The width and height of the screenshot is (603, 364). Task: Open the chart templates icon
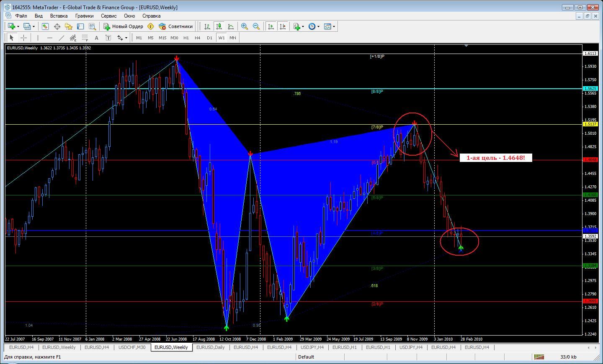click(327, 26)
